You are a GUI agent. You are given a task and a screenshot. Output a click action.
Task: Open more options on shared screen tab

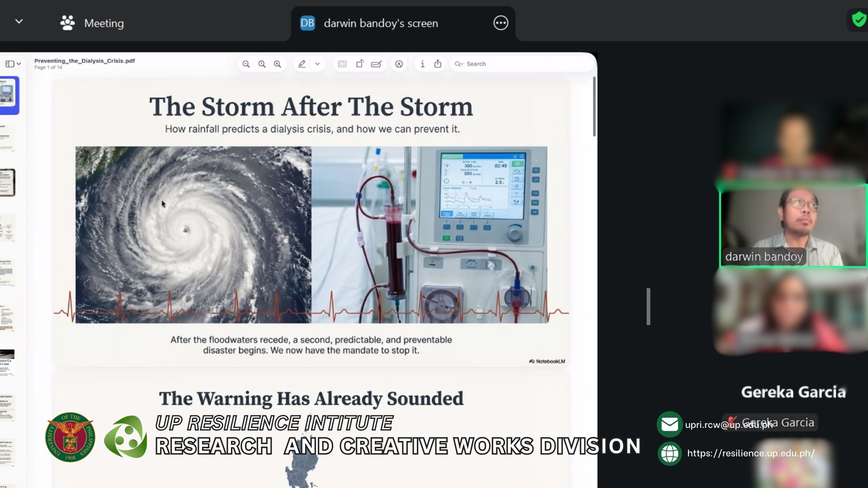(500, 23)
